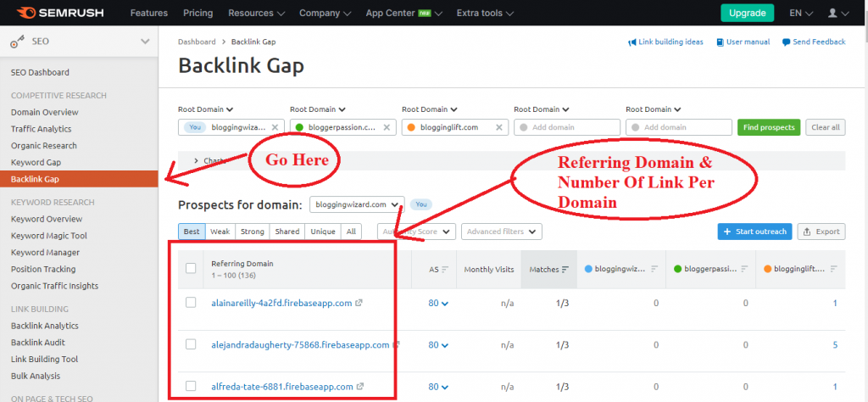Open the user account icon menu
Viewport: 868px width, 402px height.
tap(838, 13)
